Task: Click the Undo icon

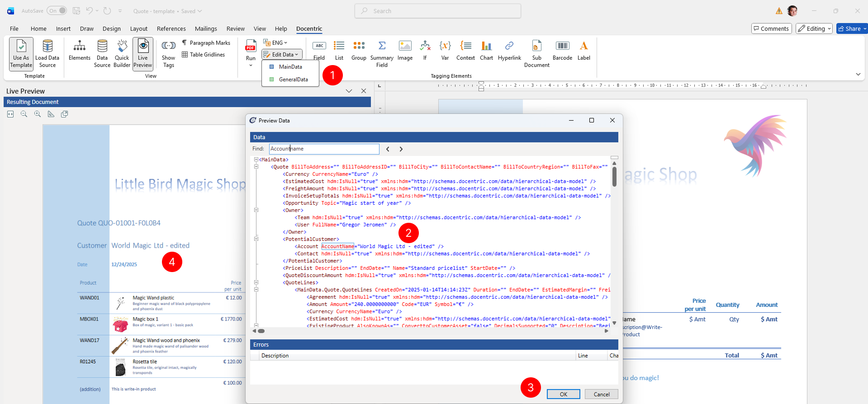Action: pyautogui.click(x=90, y=11)
